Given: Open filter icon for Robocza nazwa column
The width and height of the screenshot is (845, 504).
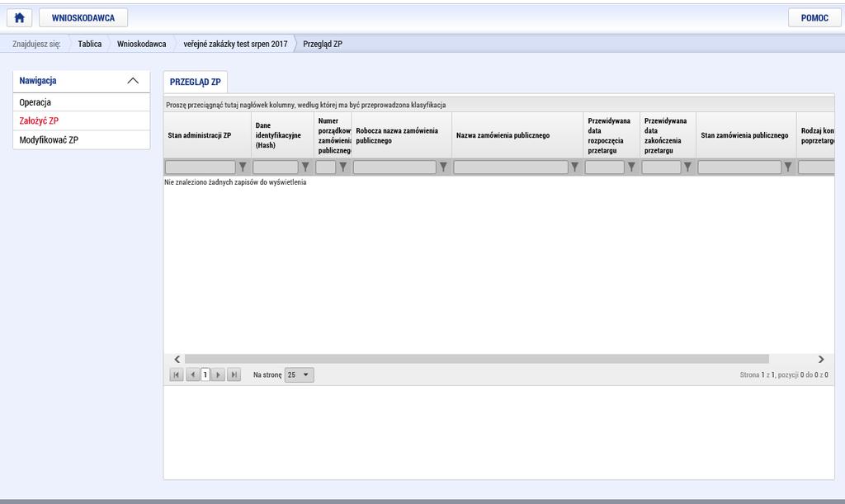Looking at the screenshot, I should coord(443,167).
